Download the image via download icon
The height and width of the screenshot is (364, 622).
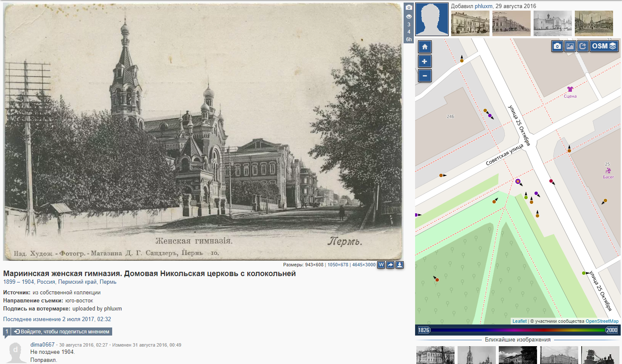coord(400,265)
